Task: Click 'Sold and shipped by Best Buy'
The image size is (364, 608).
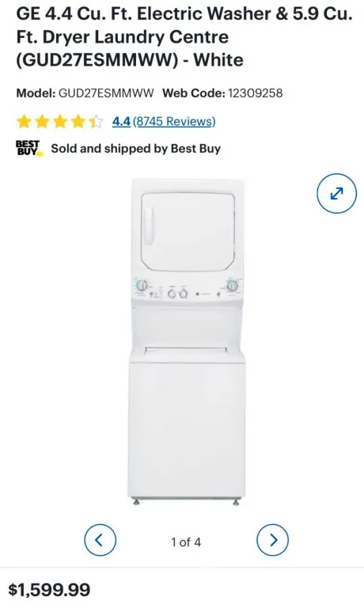Action: 135,149
